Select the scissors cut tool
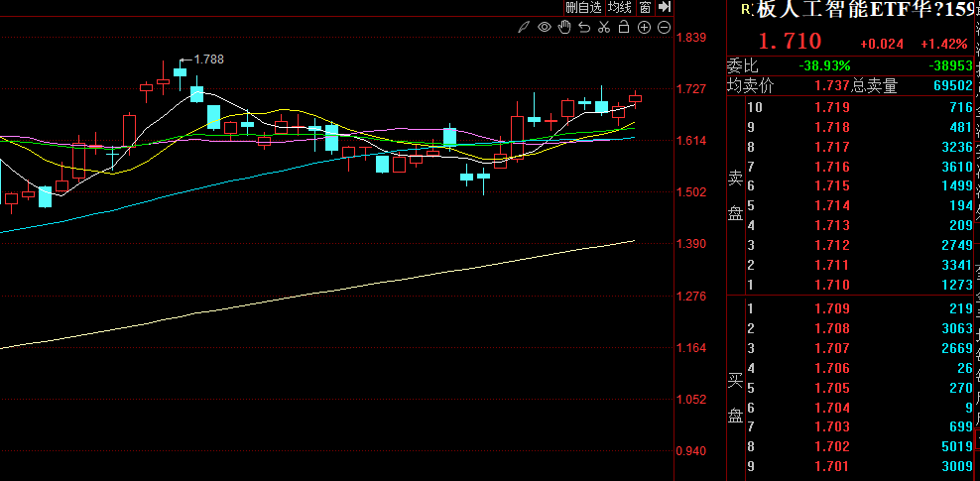The height and width of the screenshot is (481, 980). 603,27
